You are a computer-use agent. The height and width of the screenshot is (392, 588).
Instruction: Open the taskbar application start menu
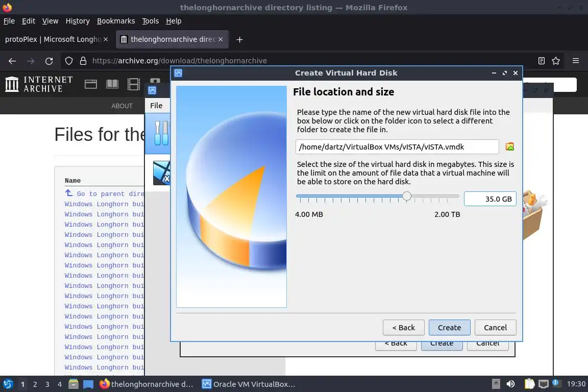8,384
